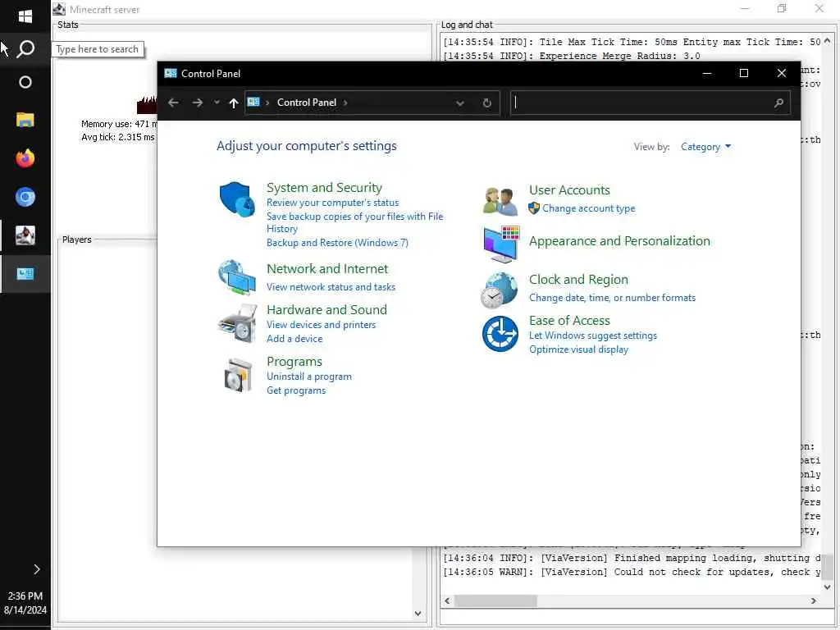Click Let Windows suggest settings link
Screen dimensions: 840x630
(593, 336)
